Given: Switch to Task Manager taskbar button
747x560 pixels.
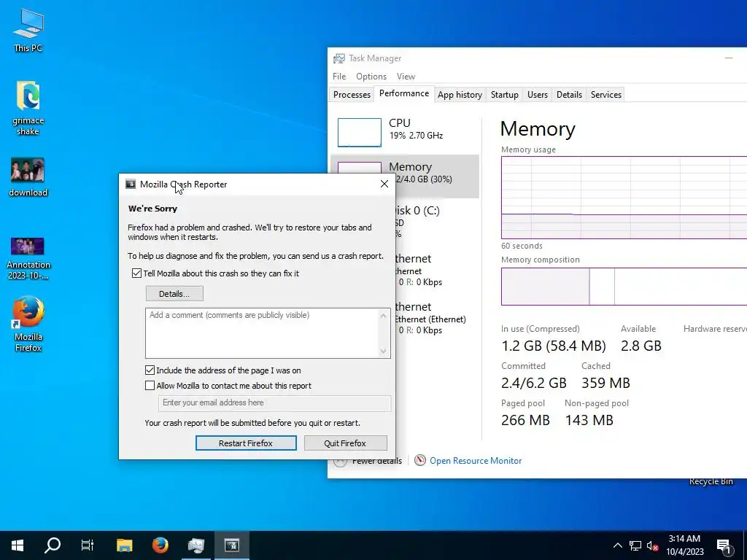Looking at the screenshot, I should click(x=196, y=545).
